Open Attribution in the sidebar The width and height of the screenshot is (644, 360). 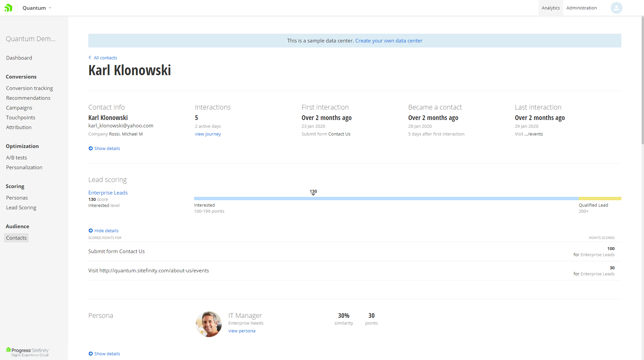pos(19,127)
